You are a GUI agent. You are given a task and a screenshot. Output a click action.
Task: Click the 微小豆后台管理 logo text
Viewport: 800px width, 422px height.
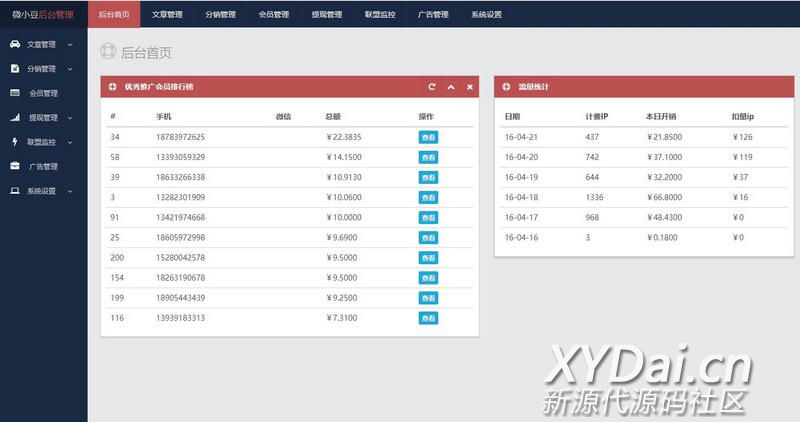(x=43, y=14)
